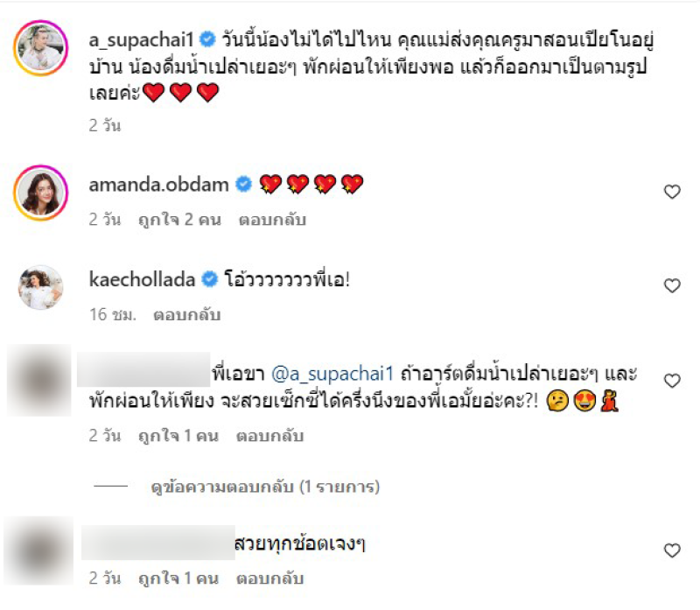Screen dimensions: 700x610
Task: Open the @a_supachai1 mention link
Action: click(332, 374)
